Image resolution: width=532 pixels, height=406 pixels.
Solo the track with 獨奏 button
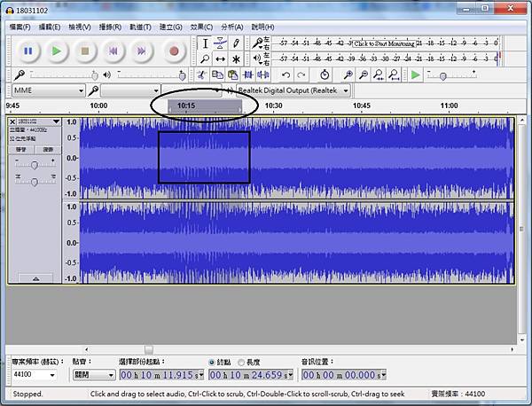[x=48, y=149]
